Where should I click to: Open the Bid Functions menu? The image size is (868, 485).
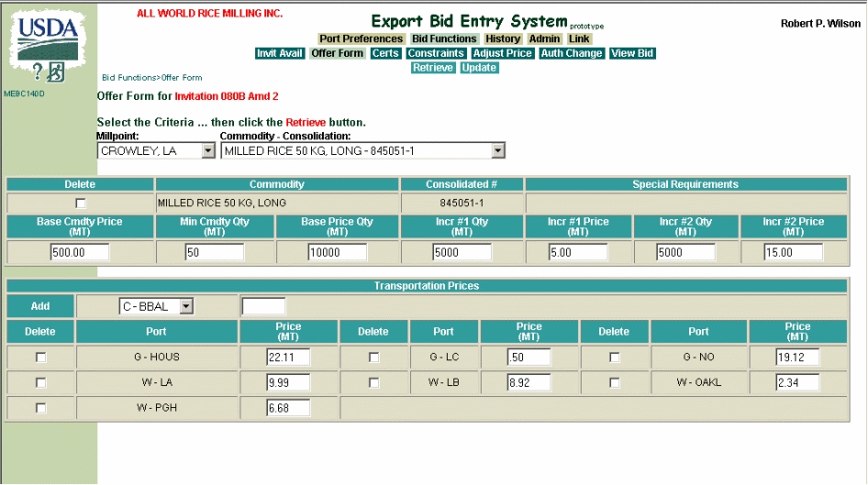click(x=444, y=39)
